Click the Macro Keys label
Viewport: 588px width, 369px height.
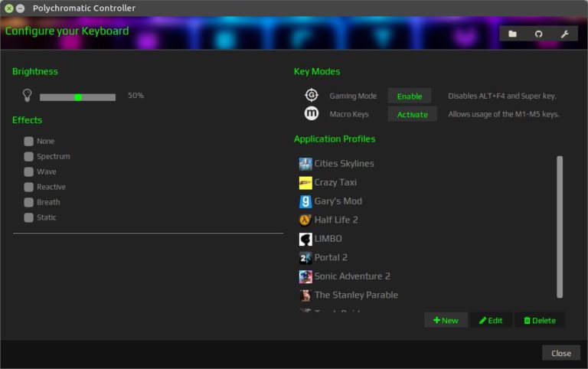pos(349,114)
